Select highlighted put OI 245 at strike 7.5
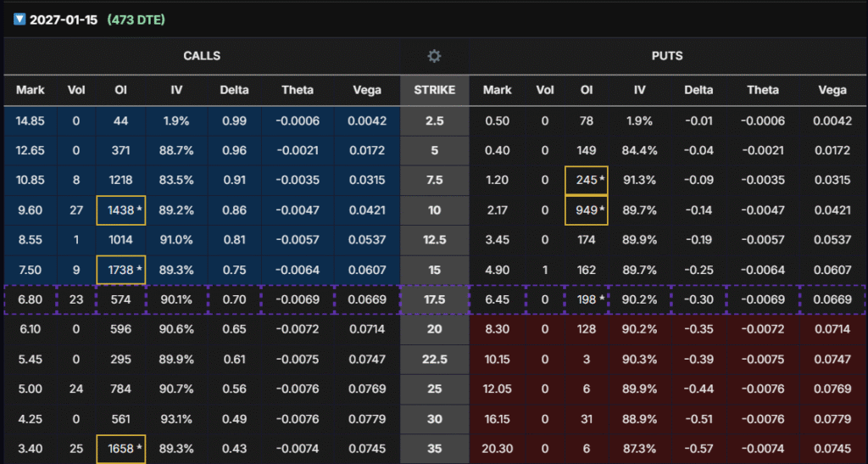 (x=587, y=181)
